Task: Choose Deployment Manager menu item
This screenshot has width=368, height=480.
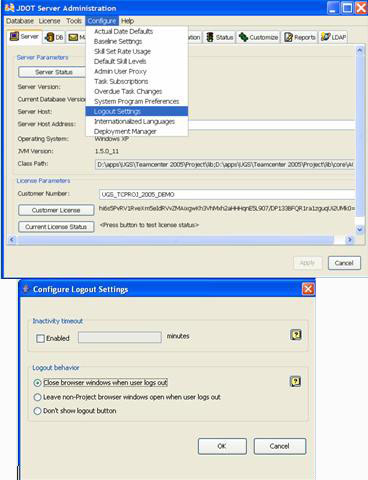Action: click(137, 131)
